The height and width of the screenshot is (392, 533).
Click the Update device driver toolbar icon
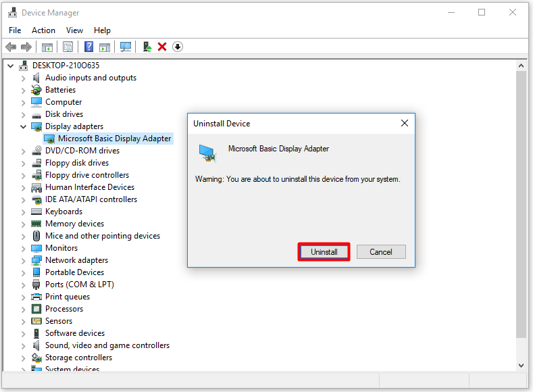point(147,47)
